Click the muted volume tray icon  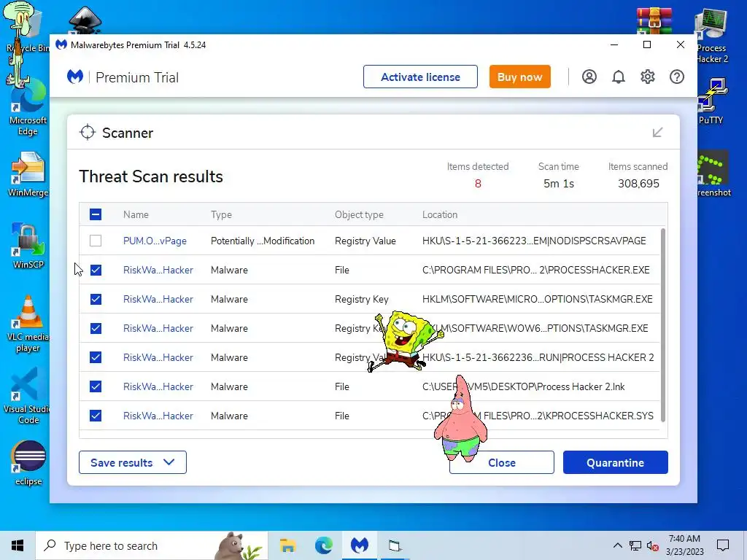(x=653, y=545)
